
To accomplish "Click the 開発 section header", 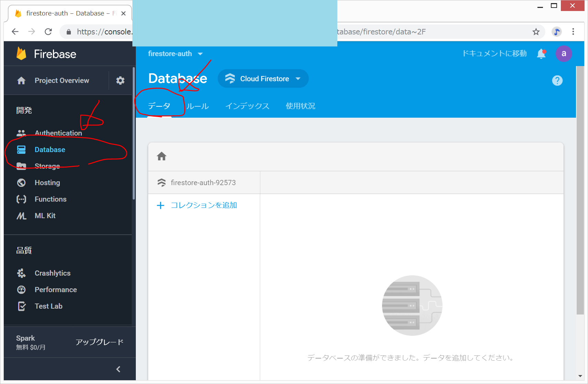I will (x=24, y=110).
